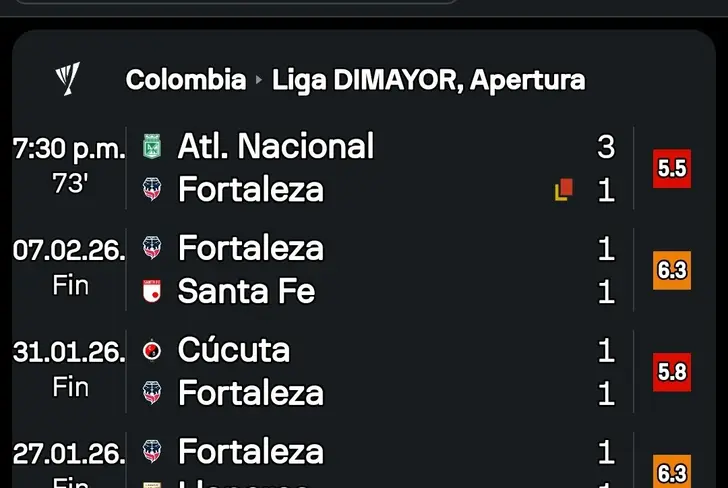Image resolution: width=728 pixels, height=488 pixels.
Task: Select the first orange 6.3 rating badge
Action: pyautogui.click(x=672, y=270)
